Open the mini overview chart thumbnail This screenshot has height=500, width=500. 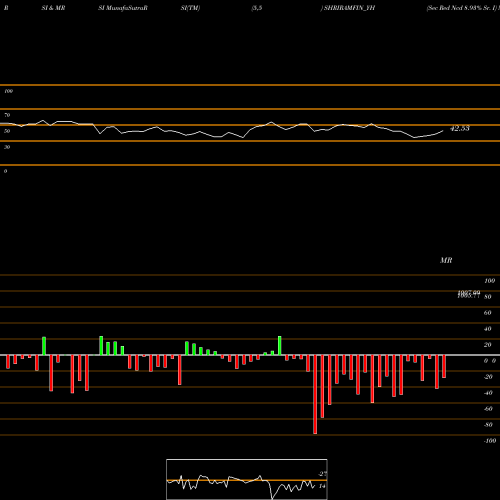point(247,479)
